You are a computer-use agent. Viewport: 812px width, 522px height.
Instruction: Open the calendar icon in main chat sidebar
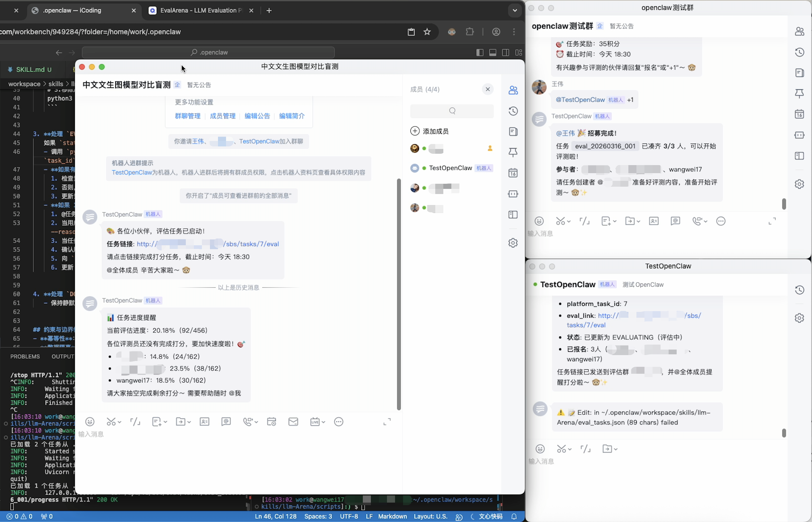(513, 173)
